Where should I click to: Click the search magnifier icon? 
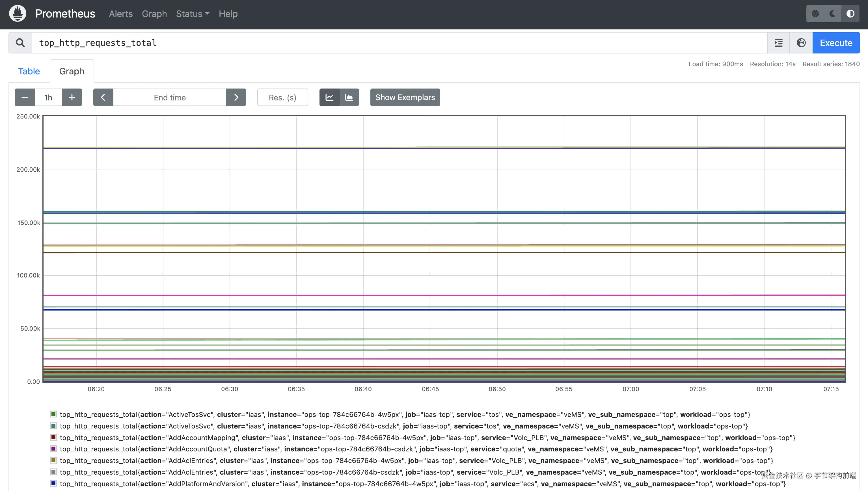20,43
